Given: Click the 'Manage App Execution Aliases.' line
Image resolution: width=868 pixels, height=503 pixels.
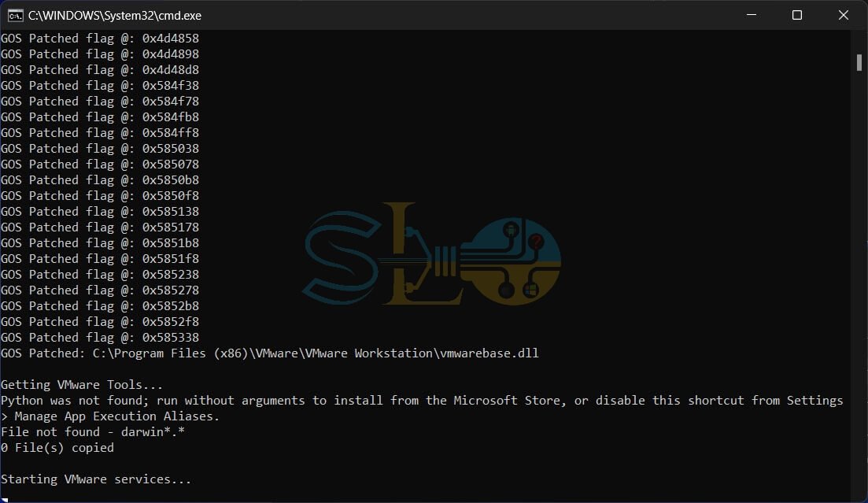Looking at the screenshot, I should pos(110,416).
